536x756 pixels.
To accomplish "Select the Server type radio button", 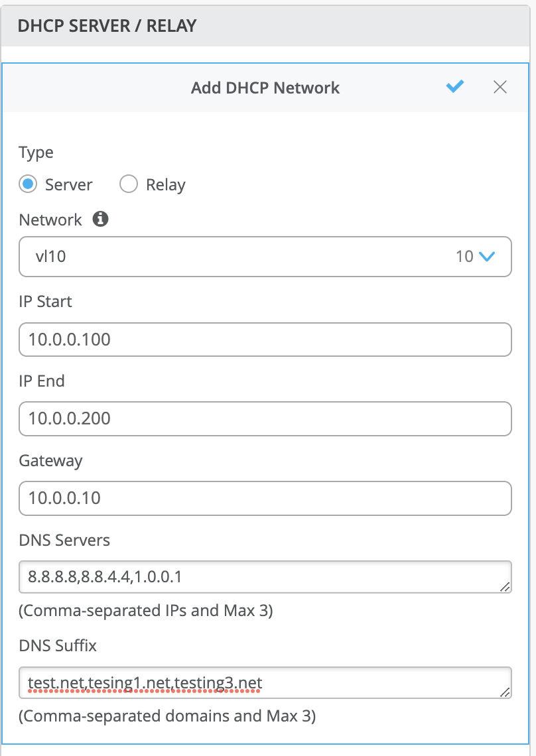I will (x=28, y=184).
